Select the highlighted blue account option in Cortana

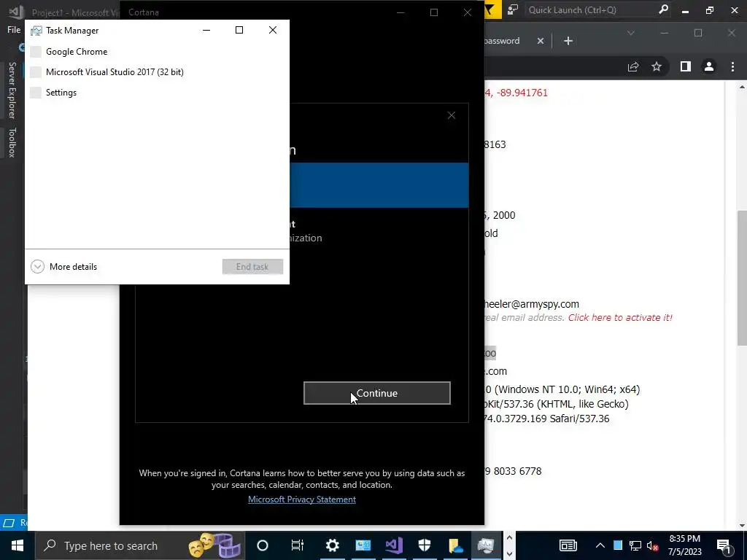coord(379,185)
